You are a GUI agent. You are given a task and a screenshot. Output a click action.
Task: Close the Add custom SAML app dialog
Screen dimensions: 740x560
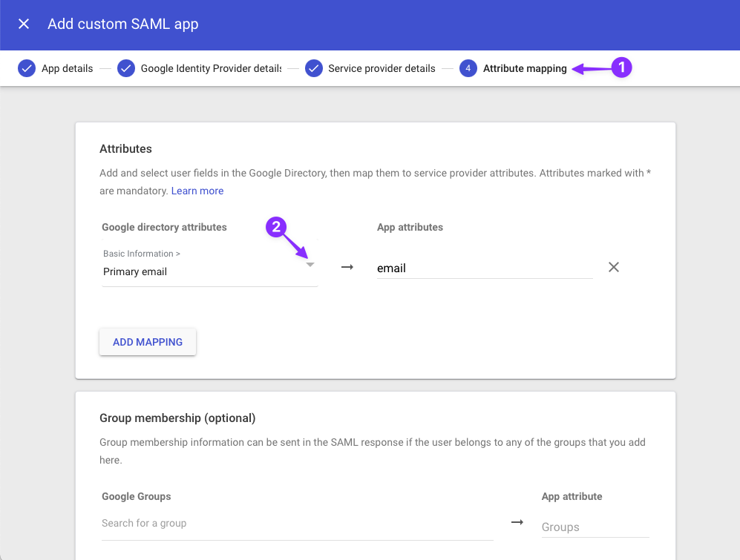pyautogui.click(x=23, y=24)
